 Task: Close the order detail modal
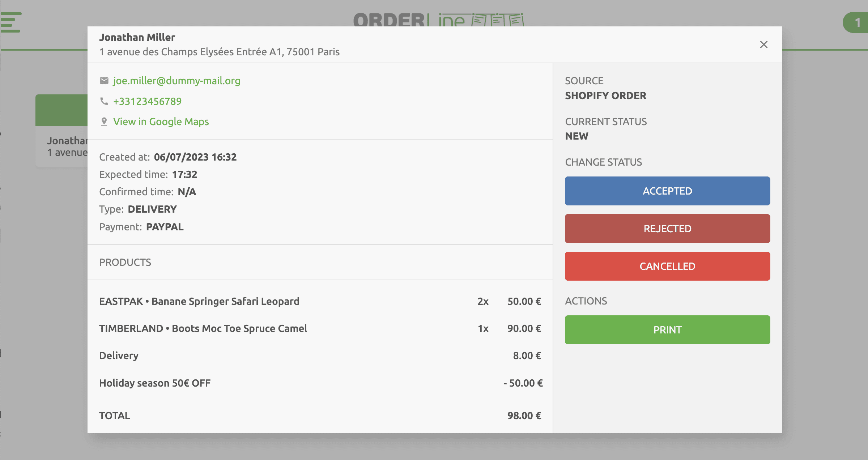763,44
